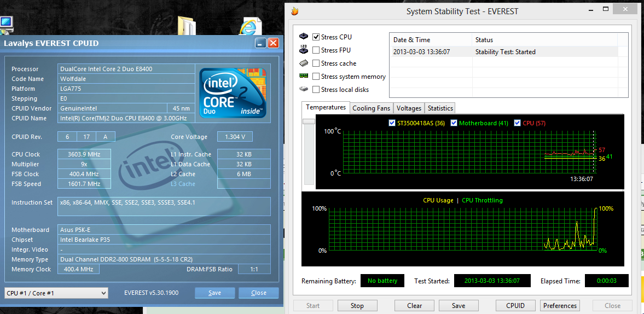This screenshot has height=314, width=644.
Task: Click the 400.4 MHz FSB Clock value
Action: point(84,174)
